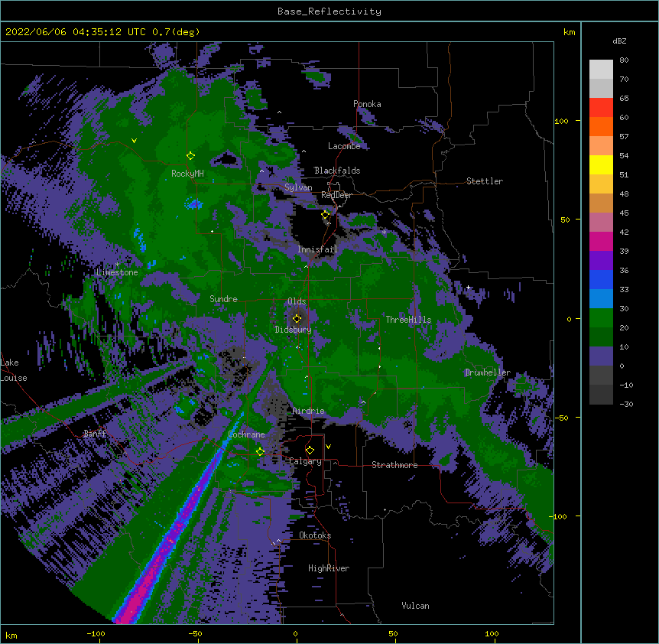Click the Base_Reflectivity title

point(329,11)
